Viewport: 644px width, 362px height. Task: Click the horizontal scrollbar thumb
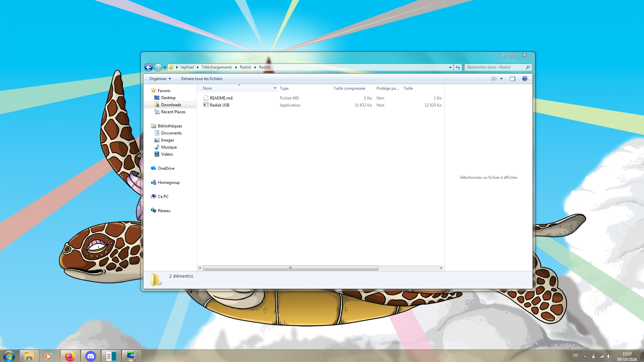291,268
